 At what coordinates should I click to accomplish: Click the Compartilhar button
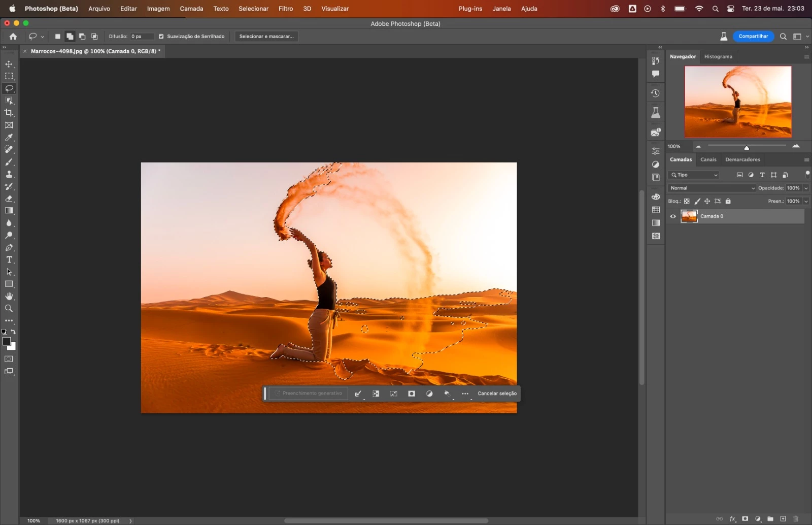(x=753, y=37)
